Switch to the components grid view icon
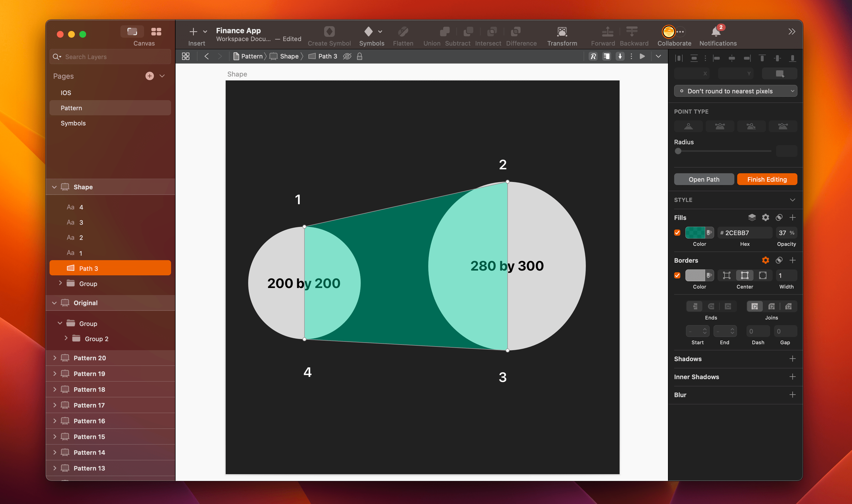Viewport: 852px width, 504px height. pyautogui.click(x=156, y=32)
